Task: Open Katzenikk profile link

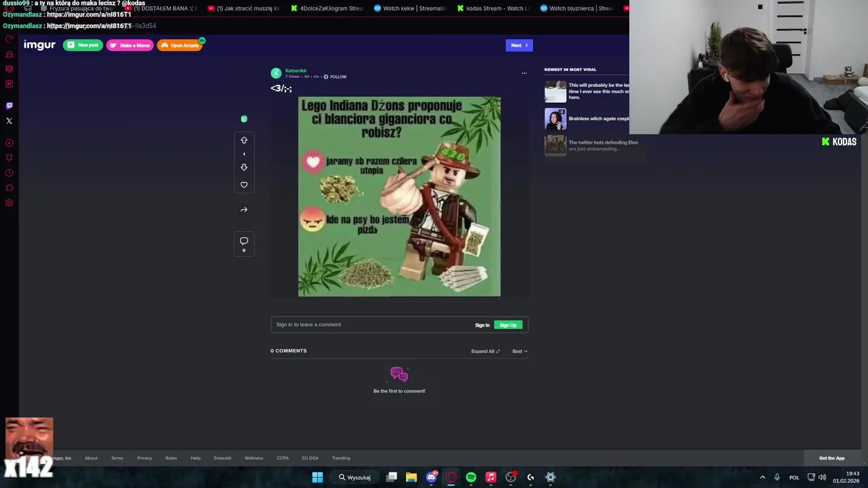Action: click(x=296, y=70)
